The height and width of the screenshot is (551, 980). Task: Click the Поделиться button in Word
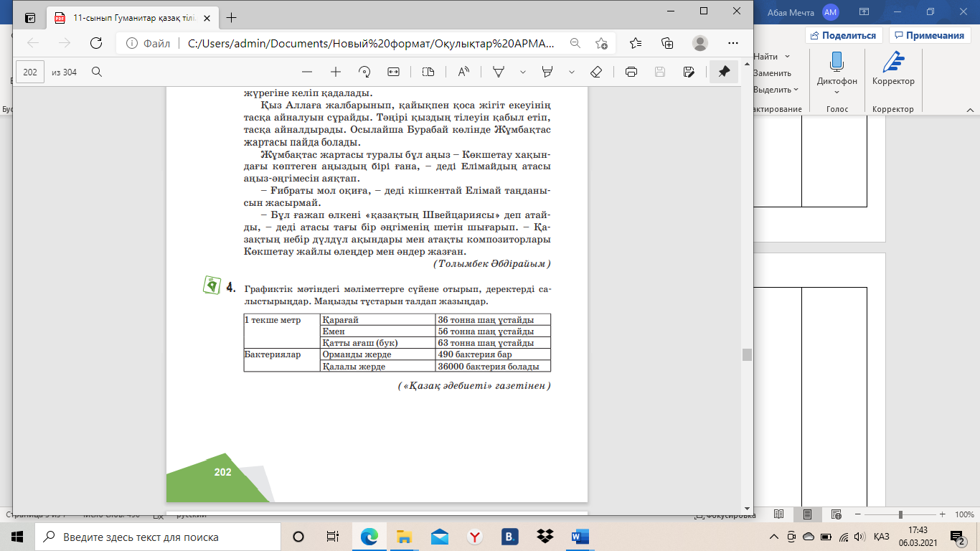844,35
